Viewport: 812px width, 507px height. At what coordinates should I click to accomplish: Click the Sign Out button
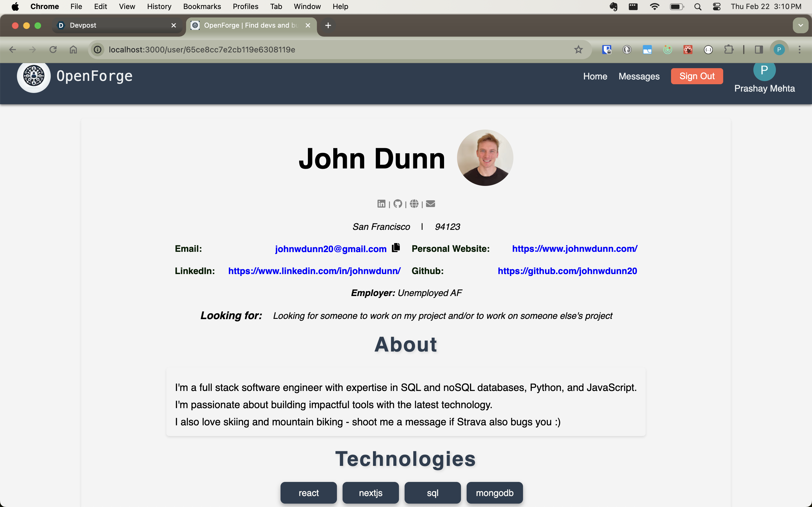pos(697,76)
